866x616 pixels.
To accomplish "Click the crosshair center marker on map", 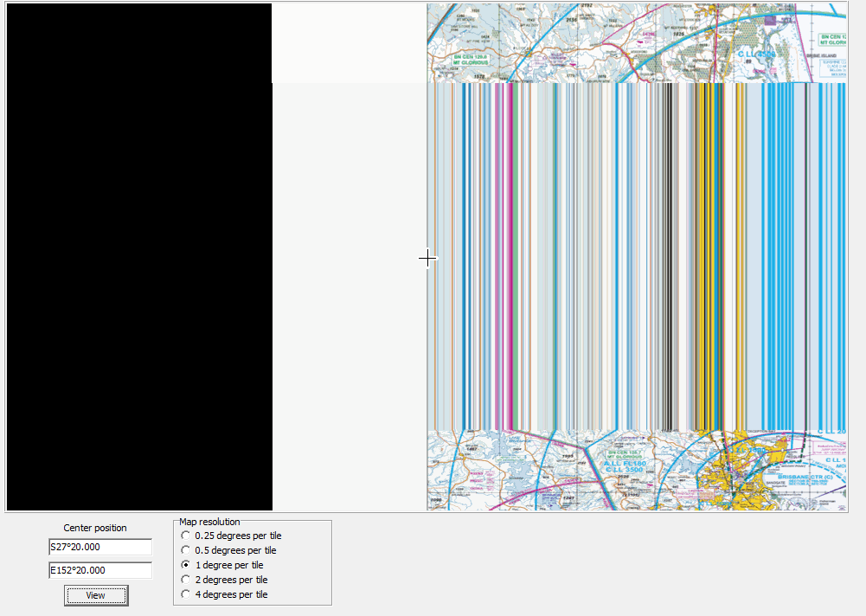I will click(x=427, y=258).
